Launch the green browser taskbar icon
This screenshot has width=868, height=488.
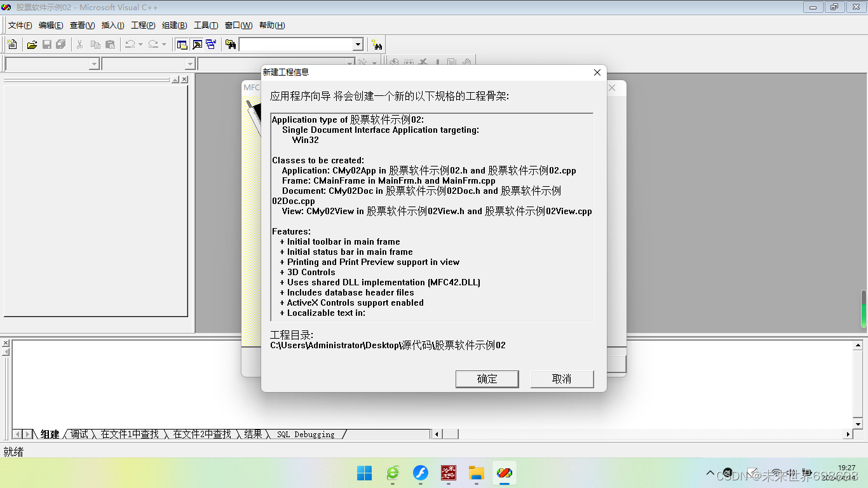pyautogui.click(x=393, y=473)
